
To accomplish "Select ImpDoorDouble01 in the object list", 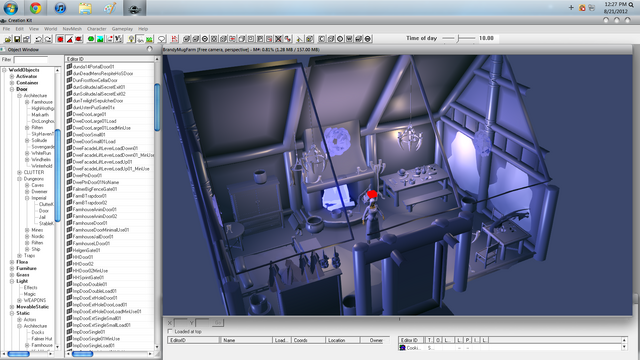I will (x=90, y=284).
